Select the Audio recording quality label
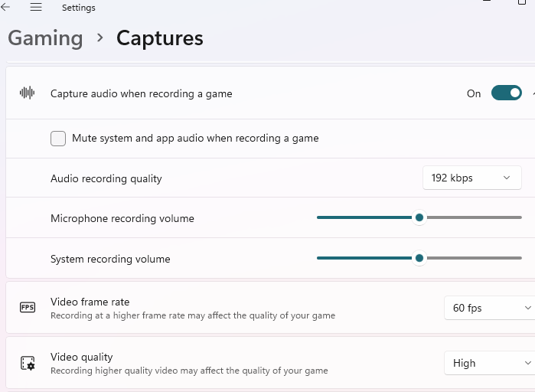This screenshot has width=535, height=392. pyautogui.click(x=106, y=178)
